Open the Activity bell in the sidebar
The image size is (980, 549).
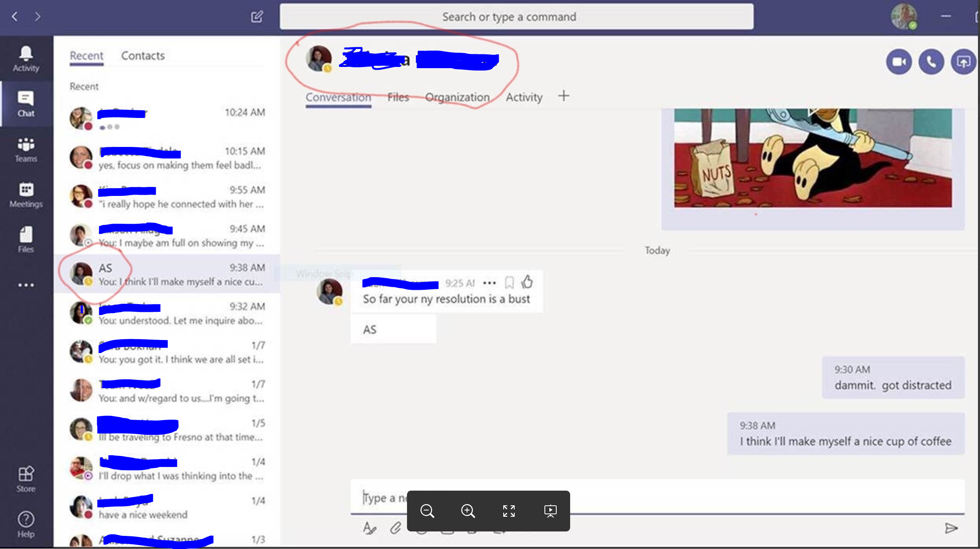[x=26, y=58]
